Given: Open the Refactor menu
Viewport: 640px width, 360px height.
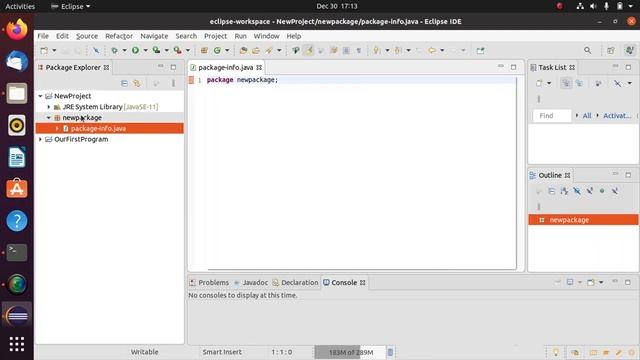Looking at the screenshot, I should (x=119, y=36).
